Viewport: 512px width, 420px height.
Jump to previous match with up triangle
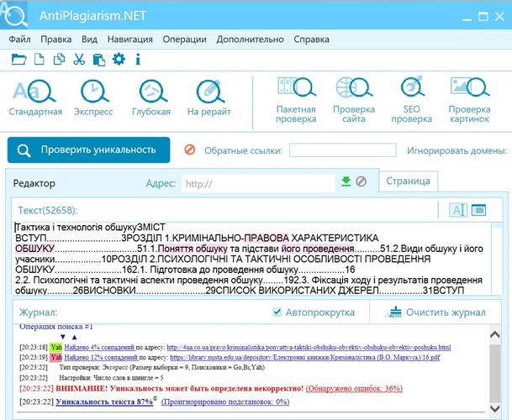[75, 337]
